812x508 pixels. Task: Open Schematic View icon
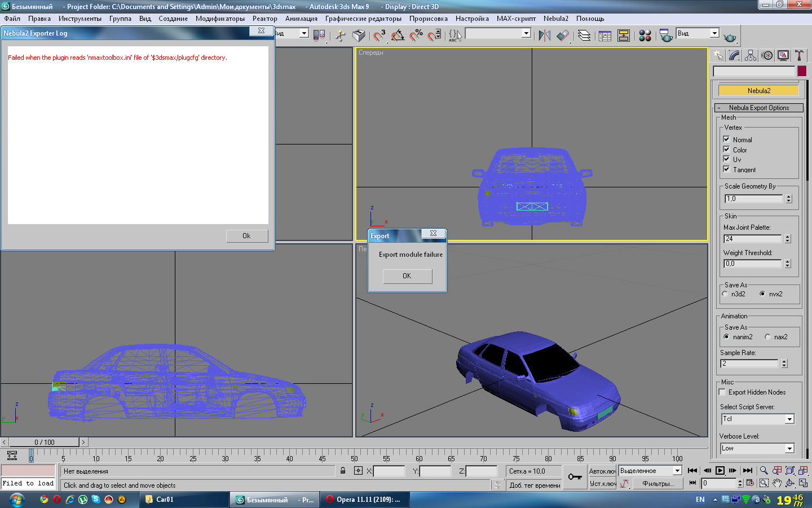(x=624, y=36)
